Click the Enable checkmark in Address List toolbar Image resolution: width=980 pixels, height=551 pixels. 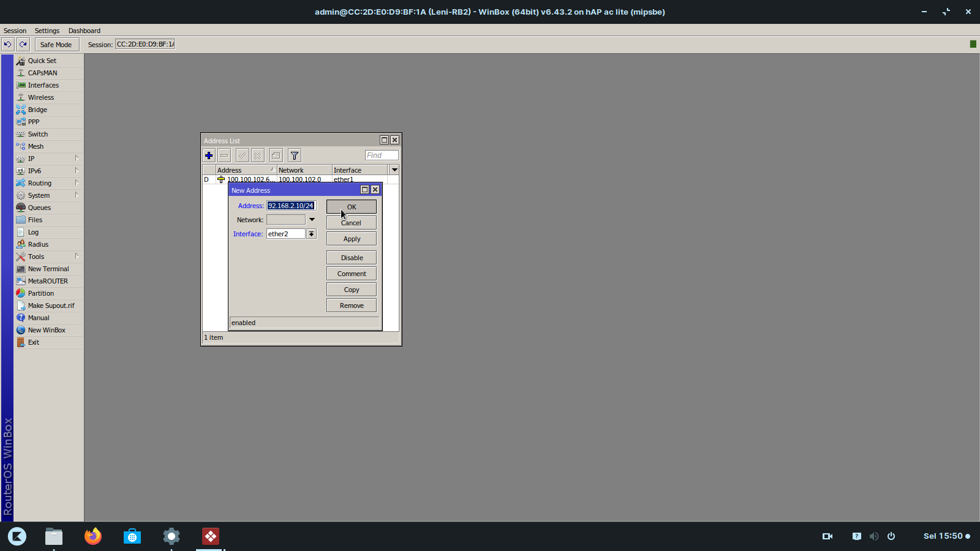[243, 156]
